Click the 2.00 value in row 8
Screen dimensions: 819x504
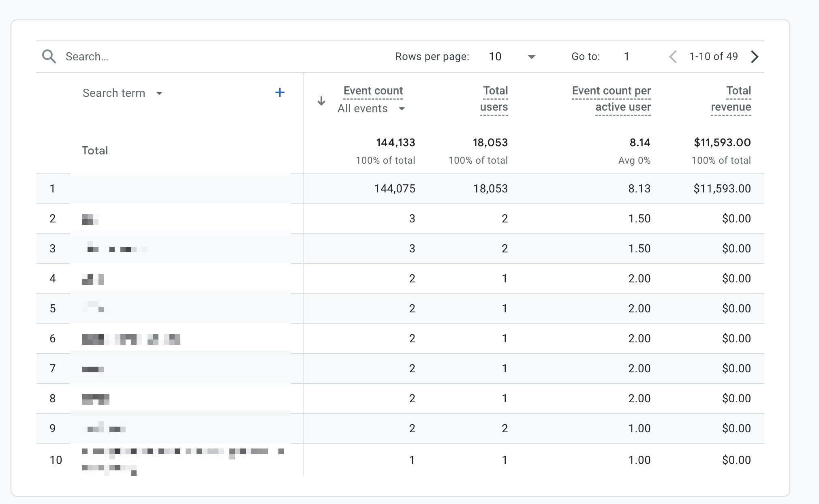click(x=639, y=399)
